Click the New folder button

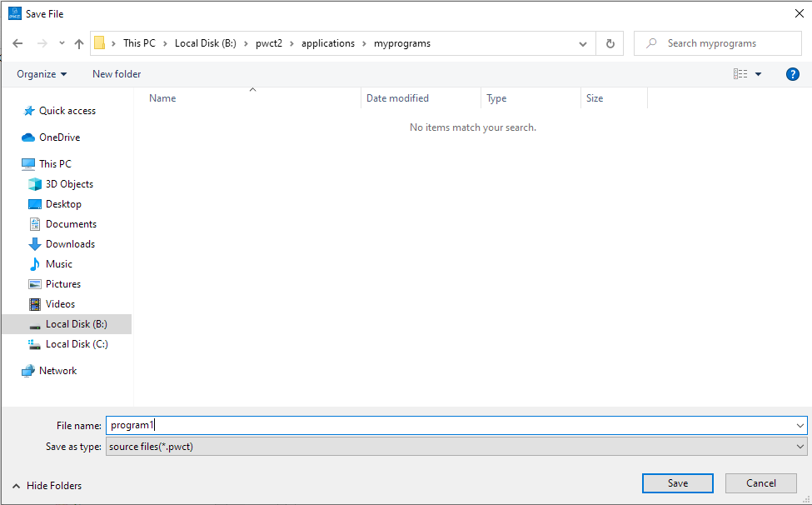pyautogui.click(x=117, y=74)
